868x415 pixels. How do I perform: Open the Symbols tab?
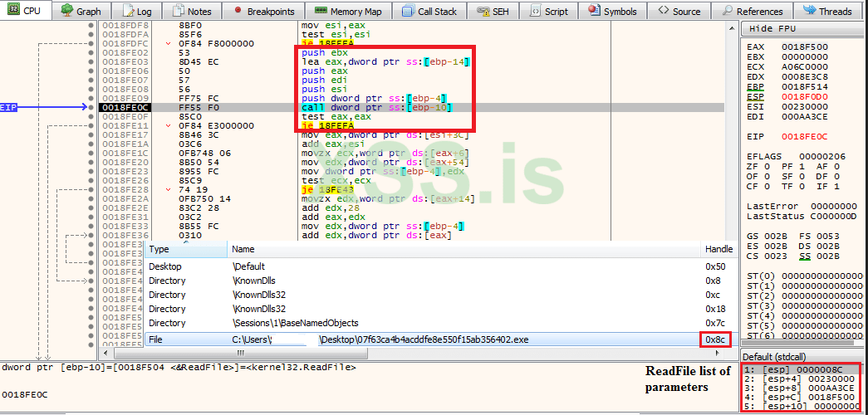613,11
